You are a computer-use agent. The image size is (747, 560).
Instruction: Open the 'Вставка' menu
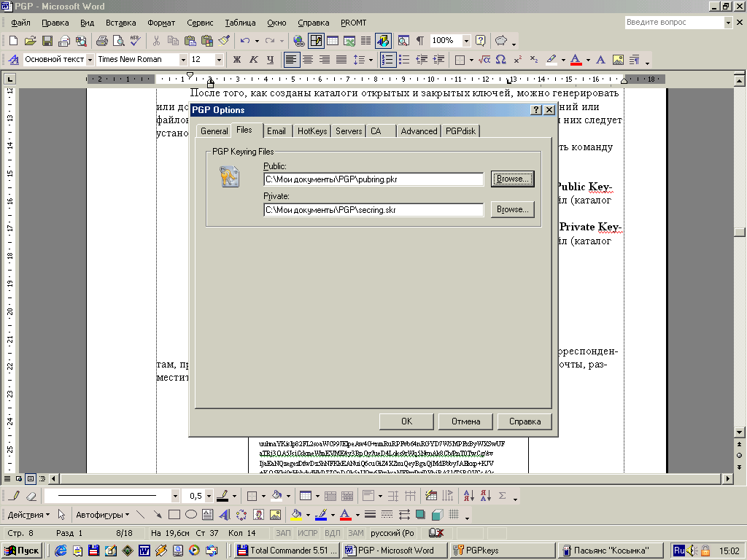pyautogui.click(x=120, y=23)
